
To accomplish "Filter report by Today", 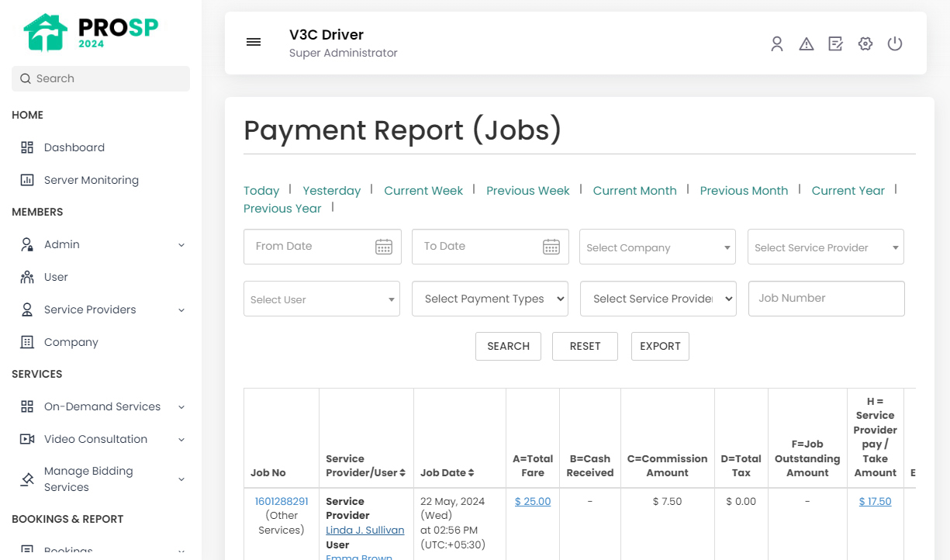I will point(261,191).
